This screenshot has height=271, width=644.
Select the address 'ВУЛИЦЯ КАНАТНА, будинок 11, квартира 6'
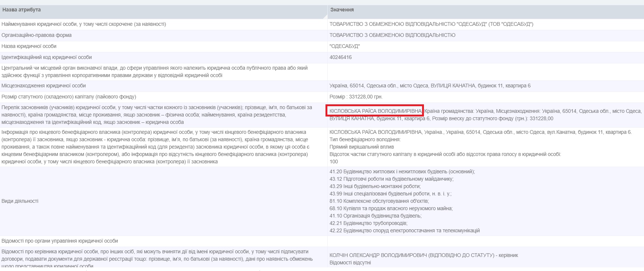[x=481, y=86]
